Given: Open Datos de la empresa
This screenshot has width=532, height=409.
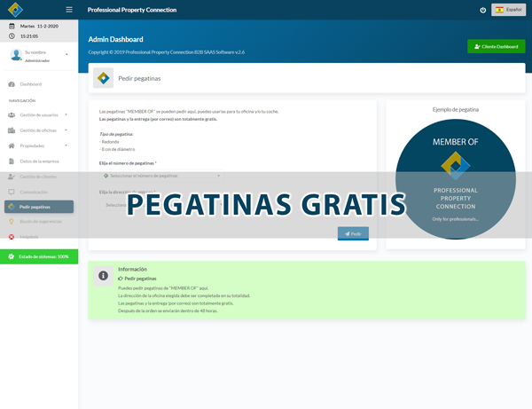Looking at the screenshot, I should click(x=39, y=161).
